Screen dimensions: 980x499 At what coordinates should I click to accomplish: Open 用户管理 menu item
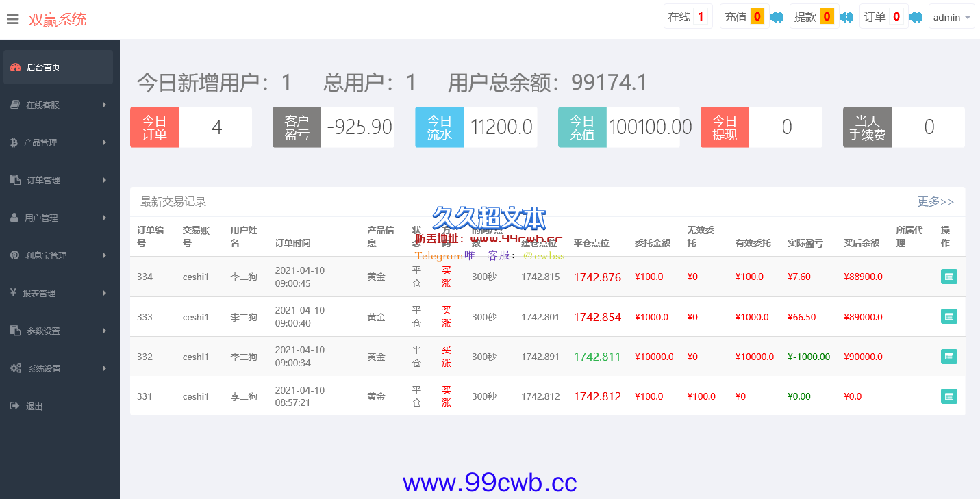58,218
